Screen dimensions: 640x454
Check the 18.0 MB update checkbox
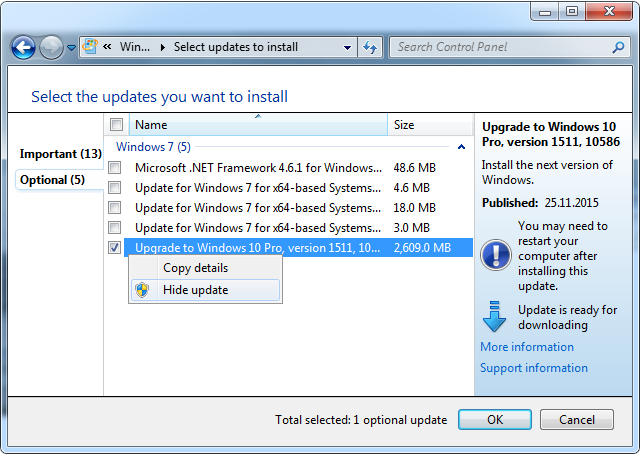115,207
